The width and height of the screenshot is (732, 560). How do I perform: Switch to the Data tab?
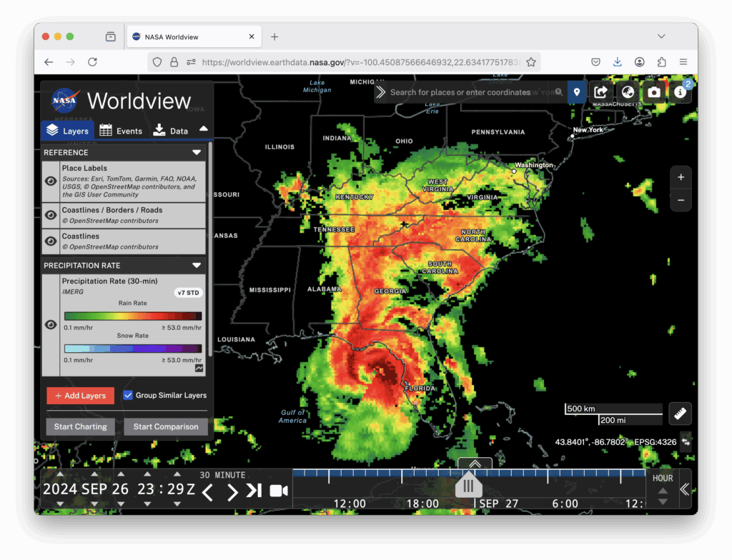170,131
